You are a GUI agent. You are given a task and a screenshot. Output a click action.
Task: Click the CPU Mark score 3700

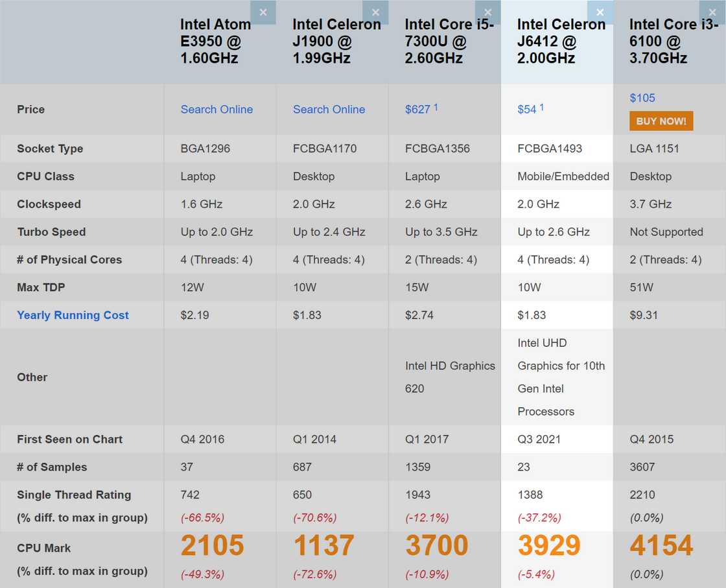[x=437, y=545]
